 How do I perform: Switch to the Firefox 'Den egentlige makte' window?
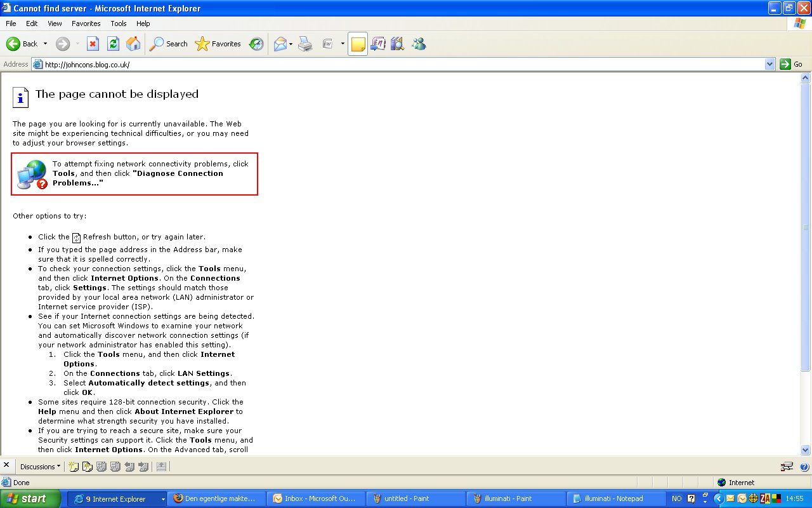(218, 499)
